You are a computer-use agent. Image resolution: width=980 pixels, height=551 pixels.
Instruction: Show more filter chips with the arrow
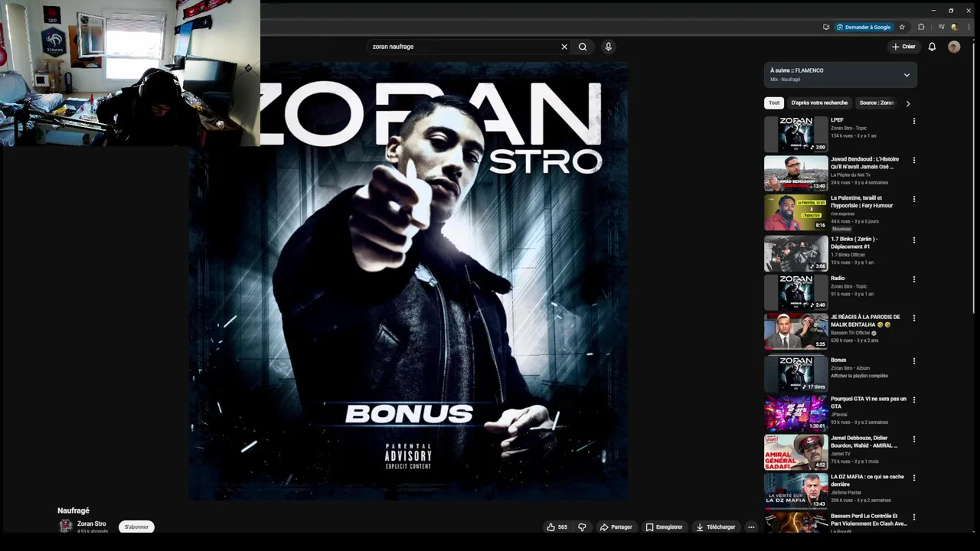click(908, 103)
